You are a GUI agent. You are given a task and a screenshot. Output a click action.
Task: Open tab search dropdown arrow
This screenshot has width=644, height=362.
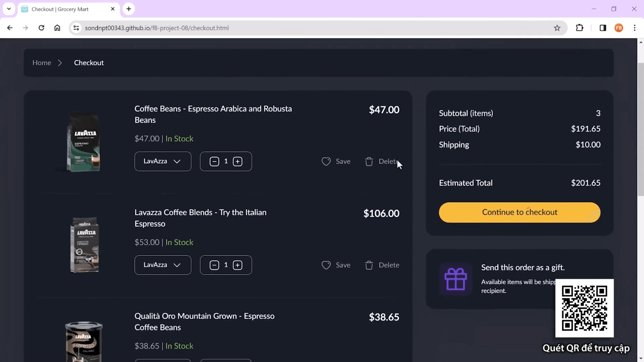pos(9,9)
